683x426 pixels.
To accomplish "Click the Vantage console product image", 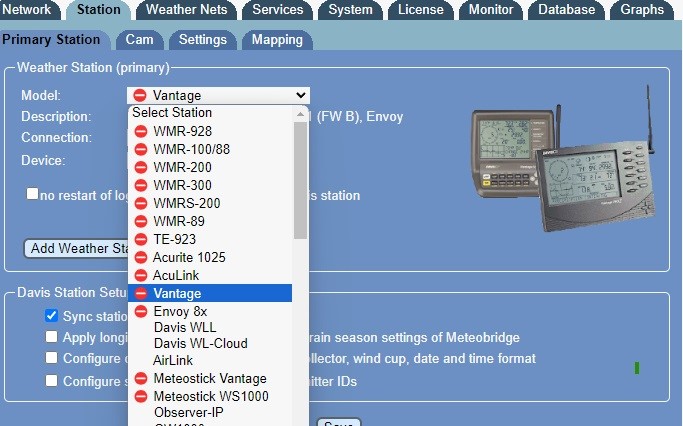I will click(564, 159).
